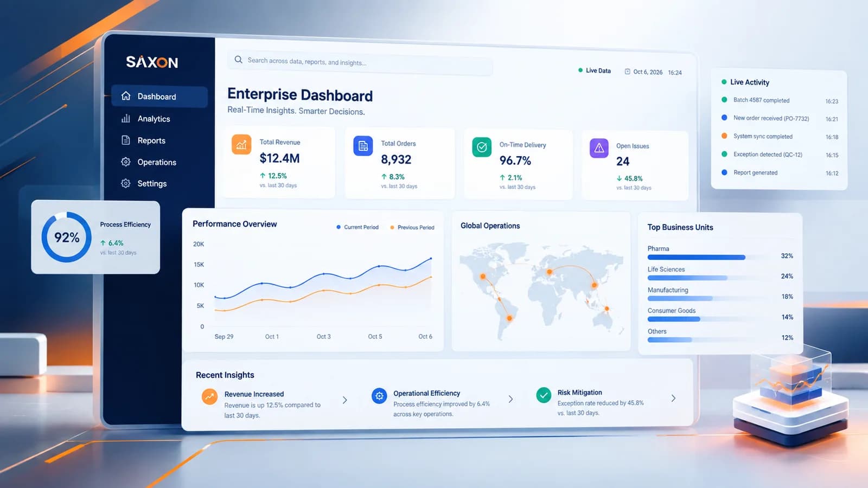This screenshot has width=868, height=488.
Task: Click the Reports document icon
Action: (126, 140)
